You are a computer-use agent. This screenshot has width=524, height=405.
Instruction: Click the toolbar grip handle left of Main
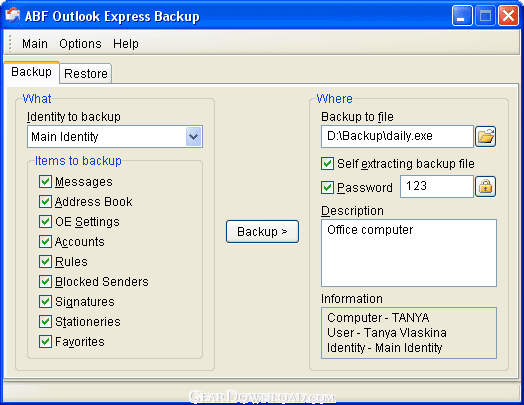[10, 43]
